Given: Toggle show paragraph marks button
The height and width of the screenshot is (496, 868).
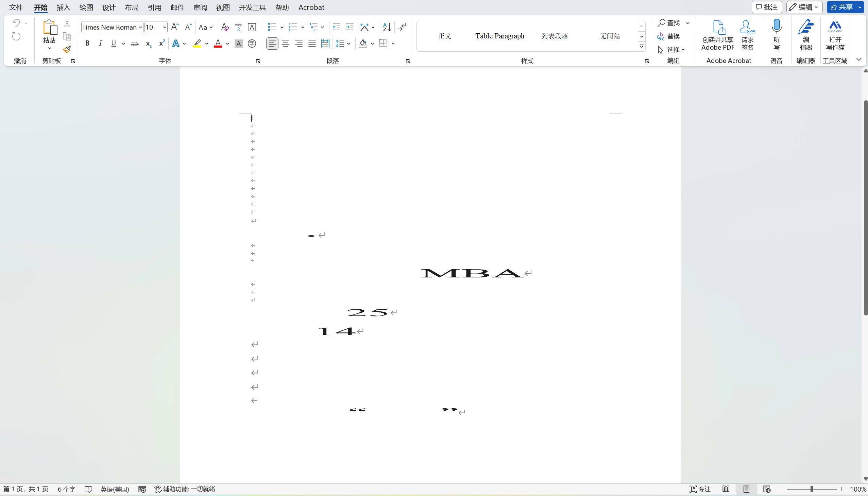Looking at the screenshot, I should click(402, 27).
